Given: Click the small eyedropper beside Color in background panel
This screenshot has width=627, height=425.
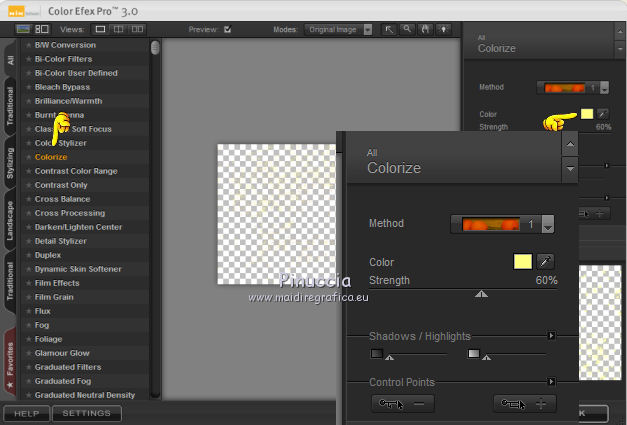Looking at the screenshot, I should point(602,114).
